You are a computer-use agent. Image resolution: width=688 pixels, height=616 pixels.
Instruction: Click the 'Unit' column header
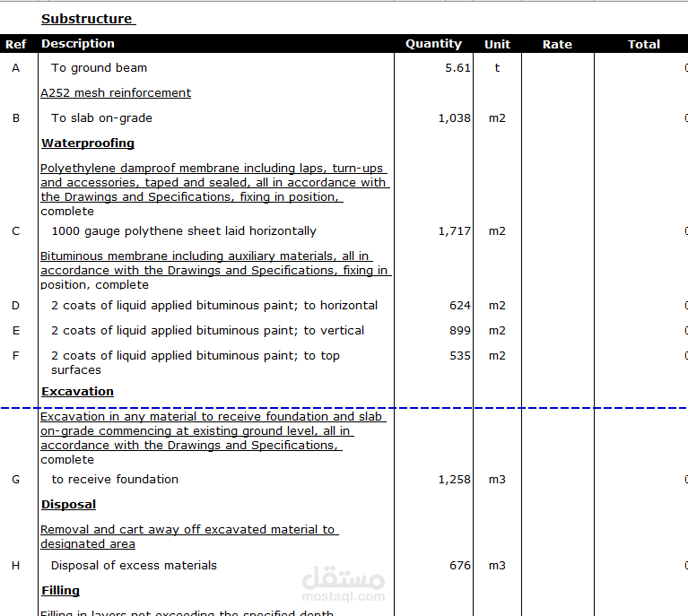(x=497, y=44)
